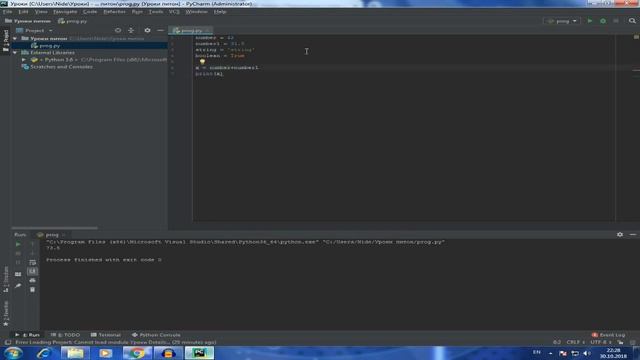Start debugging with the green bug icon

[x=603, y=21]
